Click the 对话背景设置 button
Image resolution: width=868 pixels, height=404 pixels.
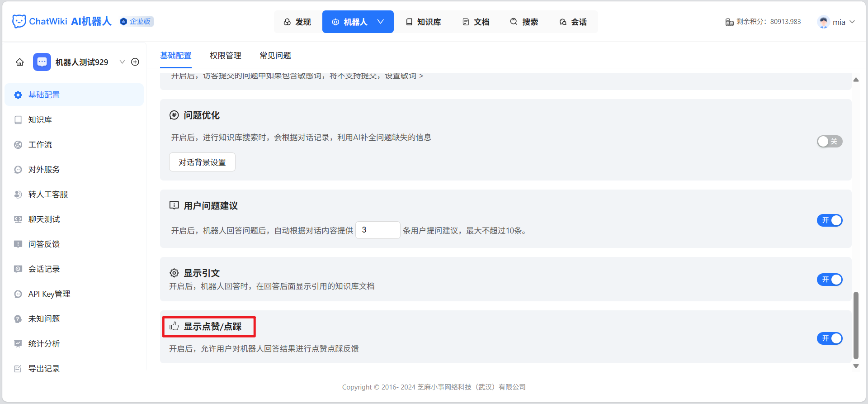pos(202,162)
